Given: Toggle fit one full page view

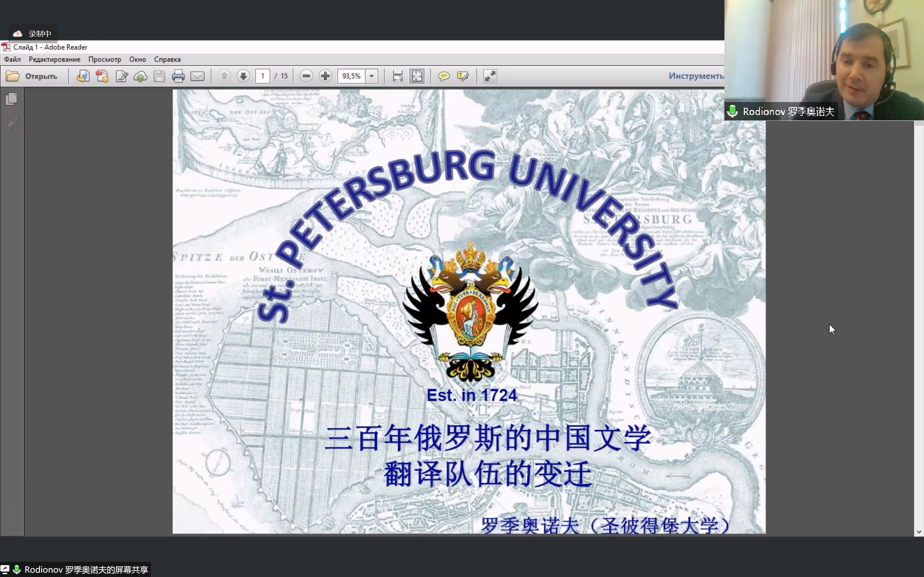Looking at the screenshot, I should 417,76.
